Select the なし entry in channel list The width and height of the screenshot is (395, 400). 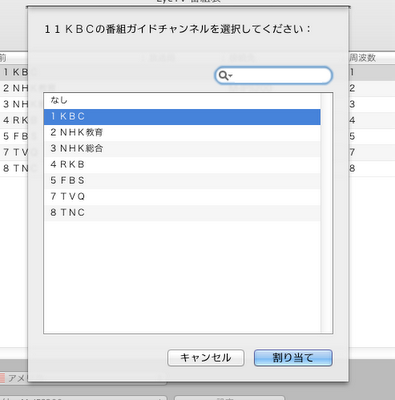[182, 100]
